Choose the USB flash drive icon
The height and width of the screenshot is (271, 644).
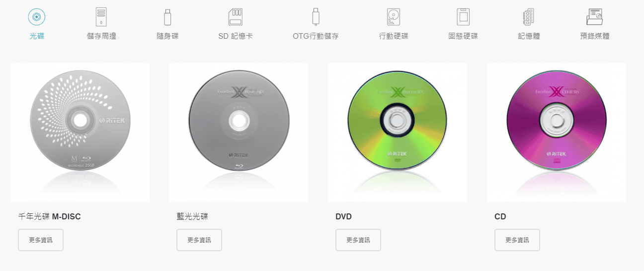coord(167,17)
